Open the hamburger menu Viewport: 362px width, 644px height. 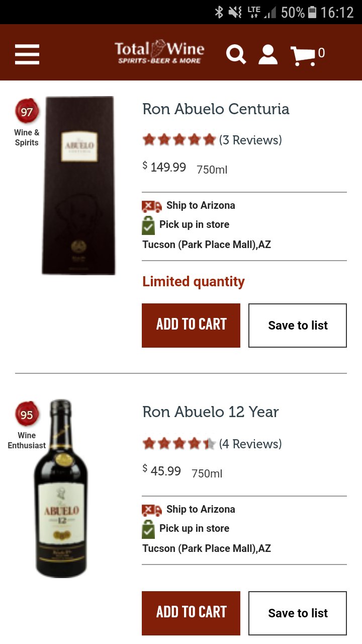(27, 54)
